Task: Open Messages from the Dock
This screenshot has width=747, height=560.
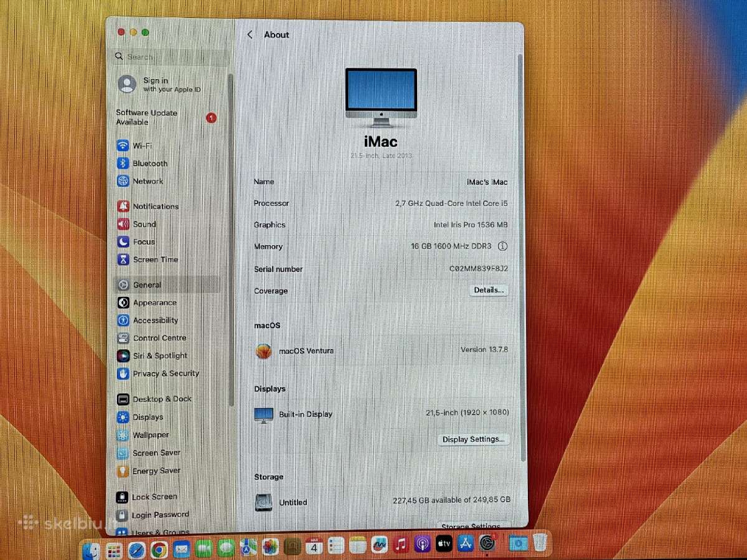Action: tap(226, 548)
